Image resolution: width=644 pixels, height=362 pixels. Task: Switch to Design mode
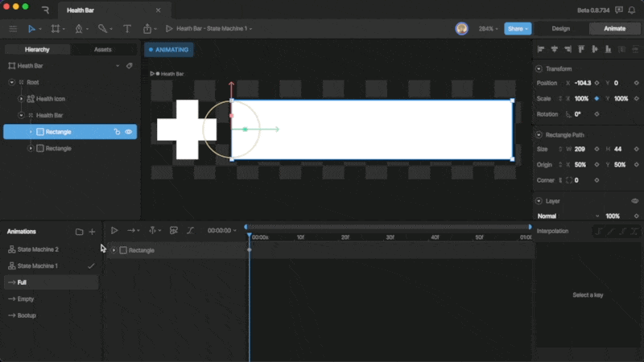pos(560,29)
